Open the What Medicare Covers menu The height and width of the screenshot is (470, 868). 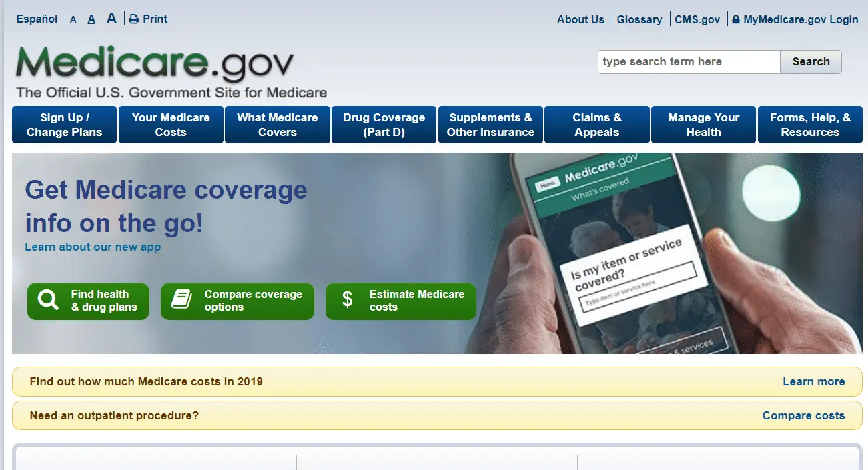coord(278,125)
